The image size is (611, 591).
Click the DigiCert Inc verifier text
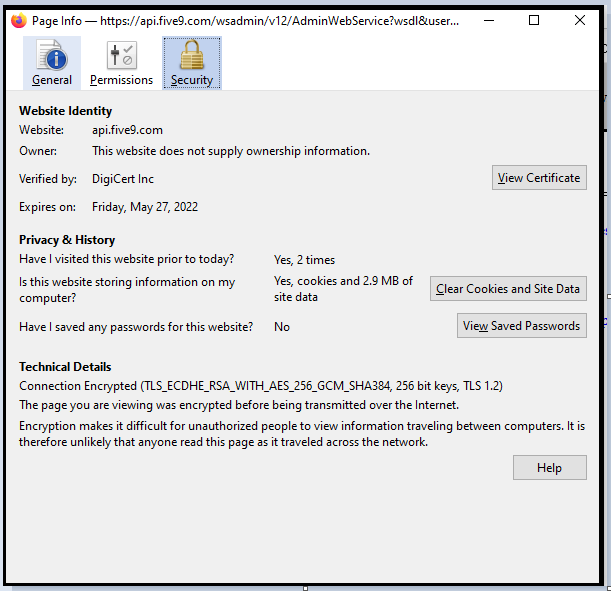(x=123, y=179)
